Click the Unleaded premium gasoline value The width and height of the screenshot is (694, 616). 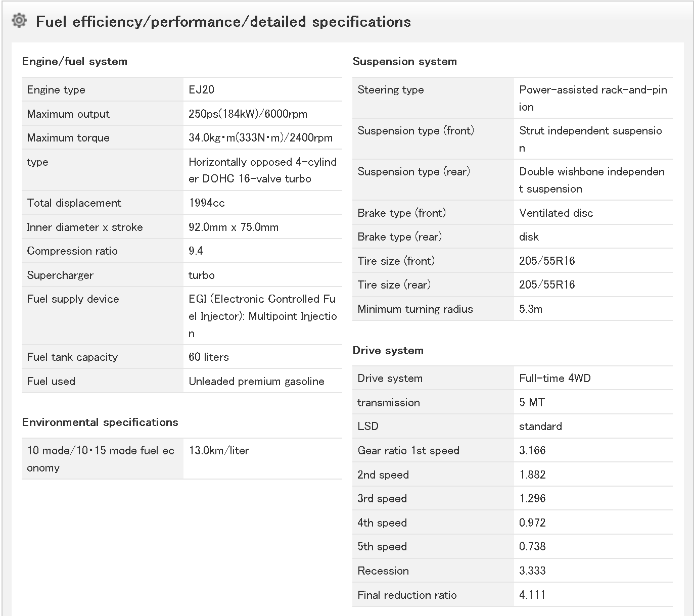pyautogui.click(x=256, y=382)
